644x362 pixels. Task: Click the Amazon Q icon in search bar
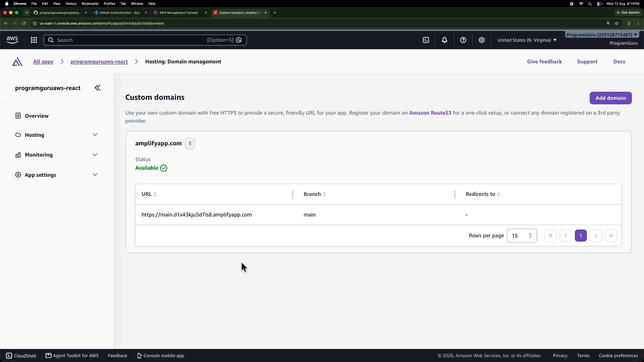(239, 40)
